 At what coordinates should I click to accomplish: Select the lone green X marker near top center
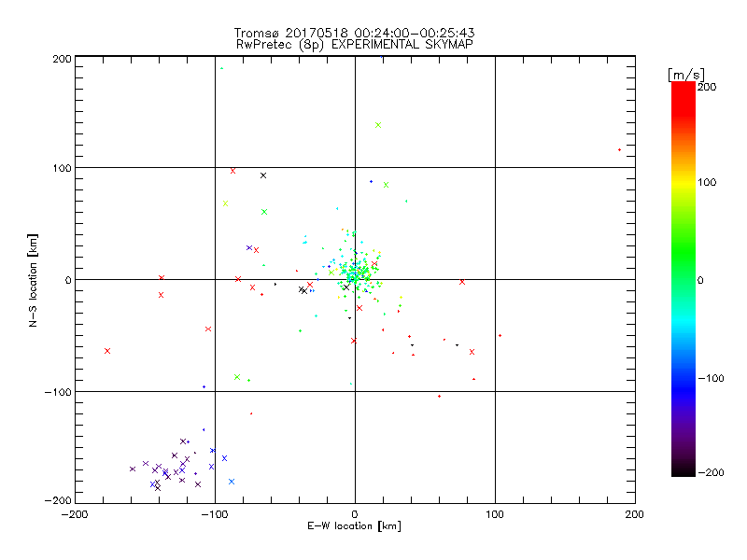378,125
